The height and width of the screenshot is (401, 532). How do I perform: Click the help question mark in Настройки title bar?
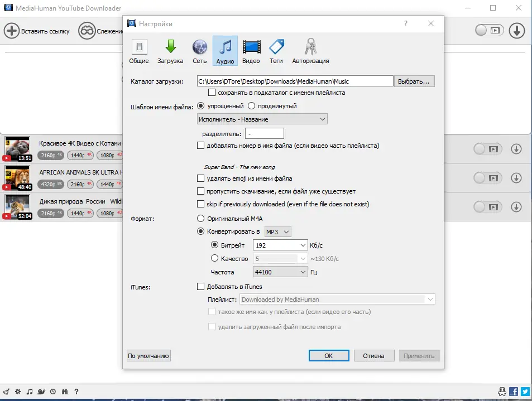tap(406, 23)
